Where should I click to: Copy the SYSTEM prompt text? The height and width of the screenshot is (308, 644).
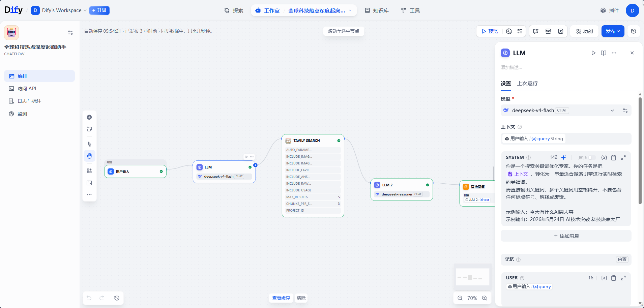[614, 157]
